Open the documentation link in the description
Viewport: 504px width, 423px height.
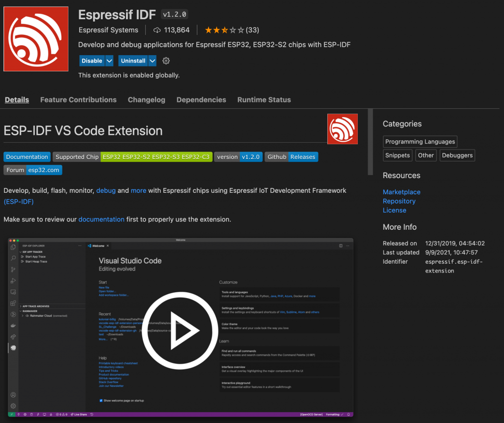click(101, 219)
